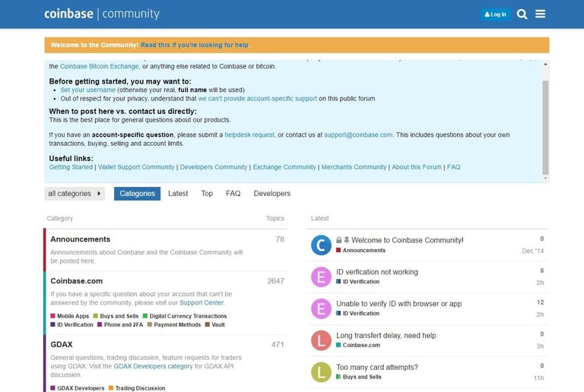This screenshot has height=392, width=584.
Task: Open the Trading Discussion subcategory
Action: (x=137, y=388)
